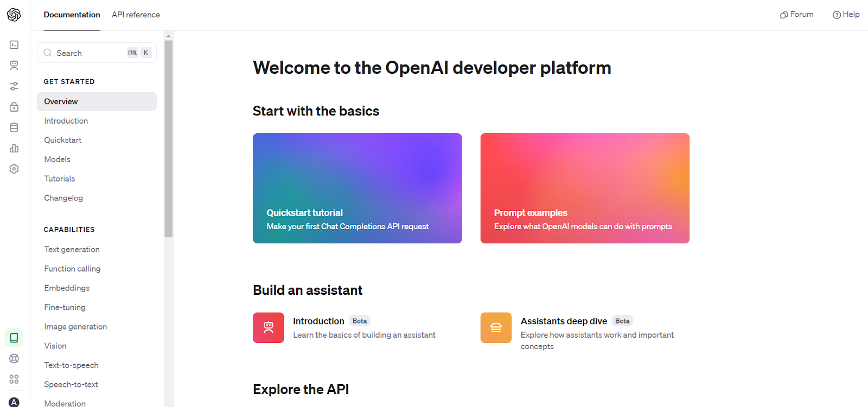This screenshot has height=407, width=868.
Task: Open Tutorials in the sidebar
Action: (60, 179)
